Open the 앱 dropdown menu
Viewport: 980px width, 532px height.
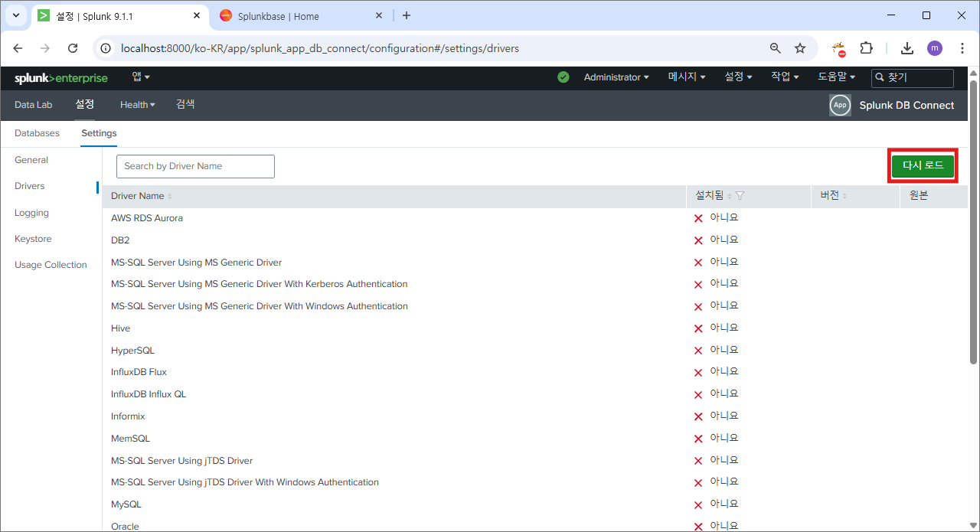tap(141, 77)
